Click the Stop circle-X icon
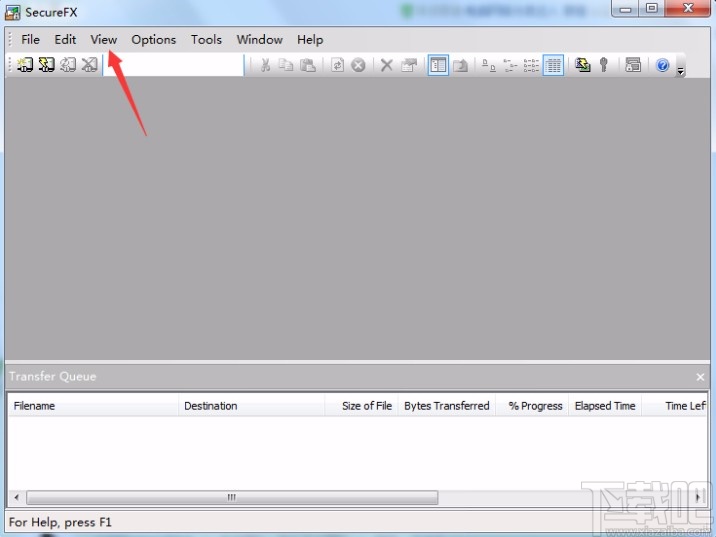Image resolution: width=716 pixels, height=537 pixels. pos(358,65)
